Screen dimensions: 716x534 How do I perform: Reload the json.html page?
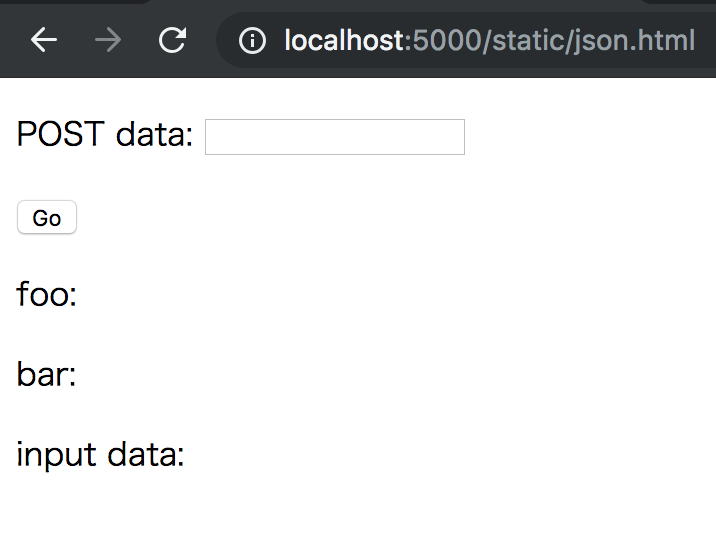(172, 40)
